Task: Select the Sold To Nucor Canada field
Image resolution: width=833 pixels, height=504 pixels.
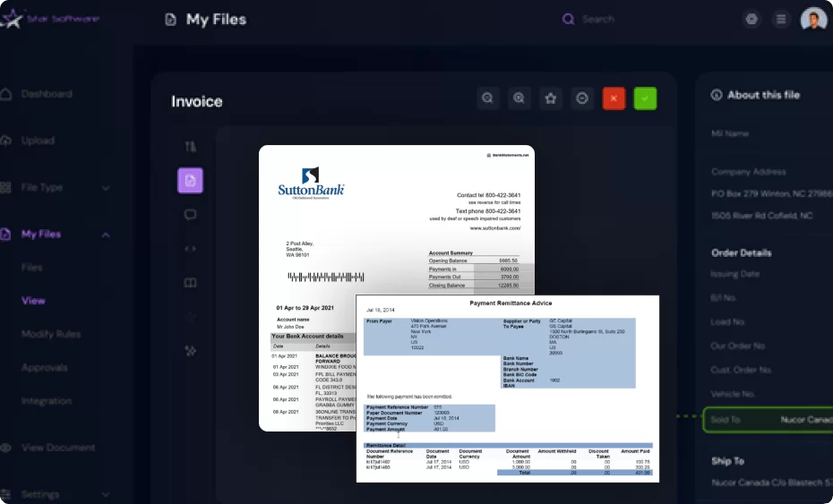Action: tap(769, 420)
